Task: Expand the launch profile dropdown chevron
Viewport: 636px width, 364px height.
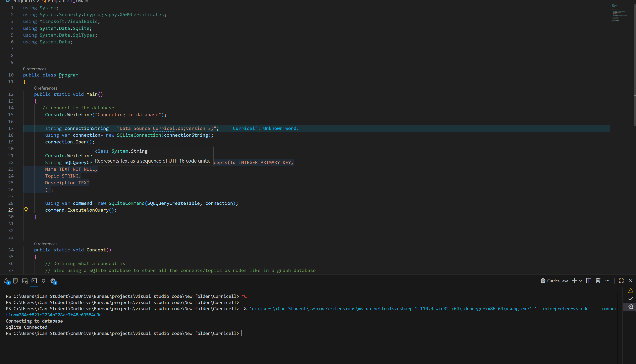Action: coord(581,281)
